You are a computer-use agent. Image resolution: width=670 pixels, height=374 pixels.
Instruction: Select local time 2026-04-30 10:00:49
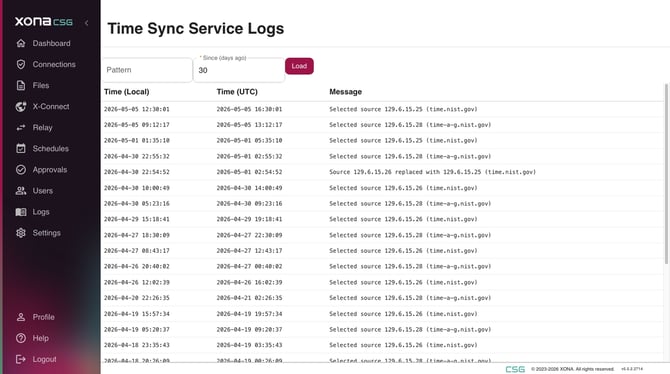click(x=137, y=188)
